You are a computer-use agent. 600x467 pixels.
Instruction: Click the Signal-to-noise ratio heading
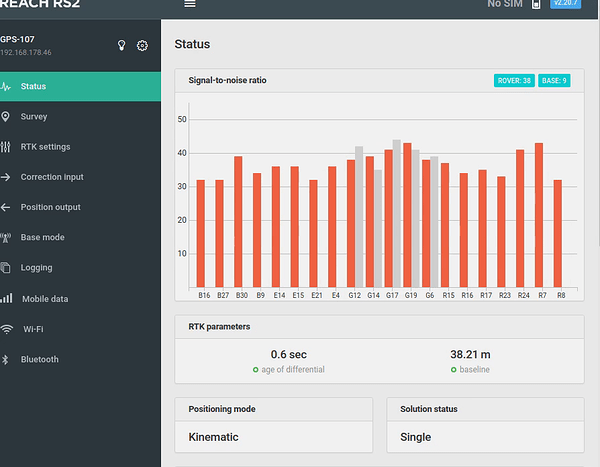tap(227, 80)
